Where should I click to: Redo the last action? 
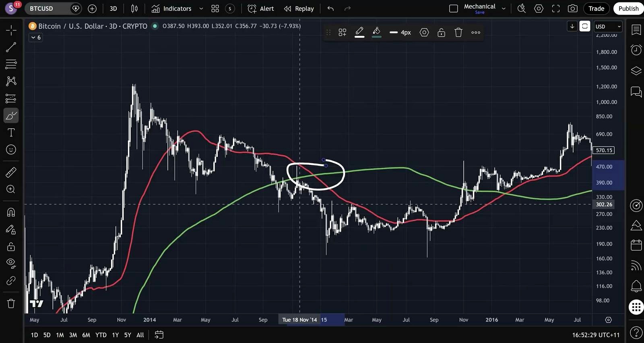point(348,8)
